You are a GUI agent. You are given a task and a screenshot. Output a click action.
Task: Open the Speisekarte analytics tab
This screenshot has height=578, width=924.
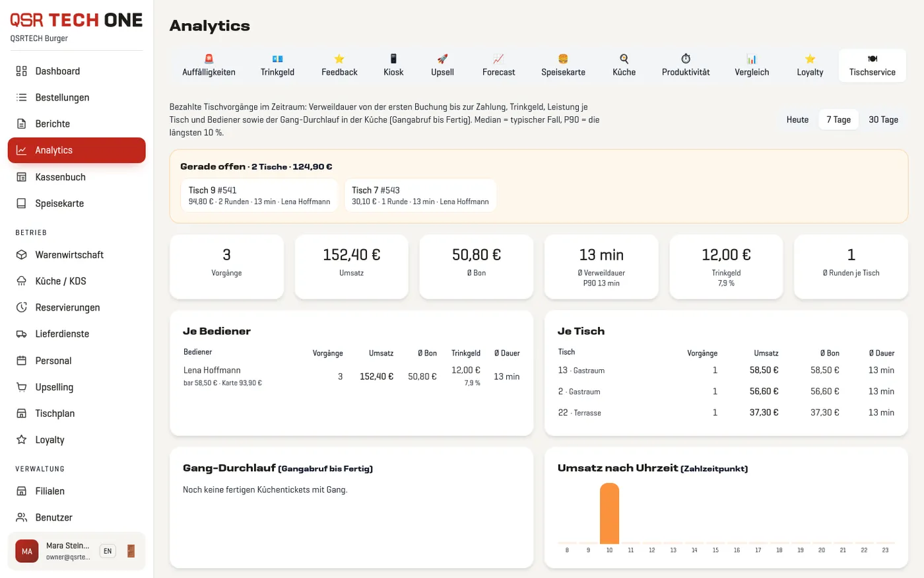pyautogui.click(x=563, y=65)
